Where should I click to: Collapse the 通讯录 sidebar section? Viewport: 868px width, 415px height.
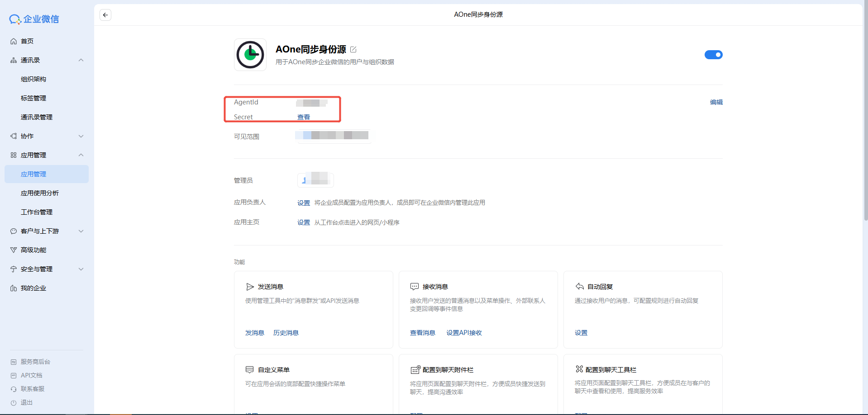[81, 60]
